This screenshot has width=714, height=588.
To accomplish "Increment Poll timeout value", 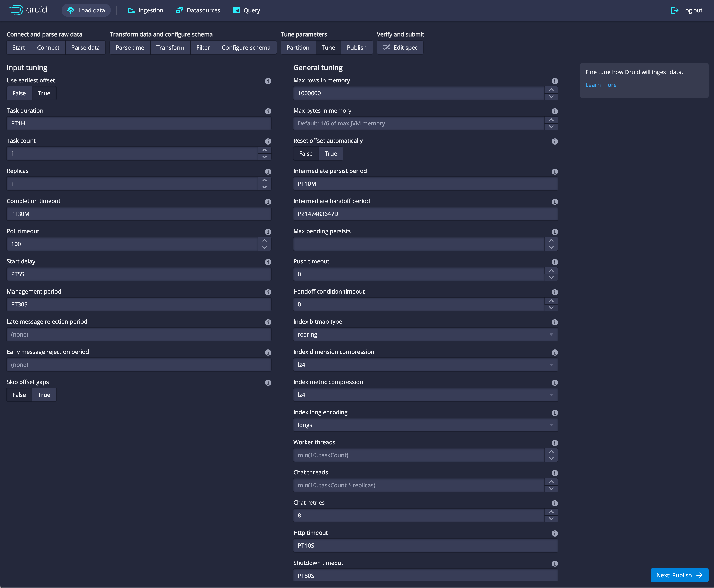I will coord(264,241).
